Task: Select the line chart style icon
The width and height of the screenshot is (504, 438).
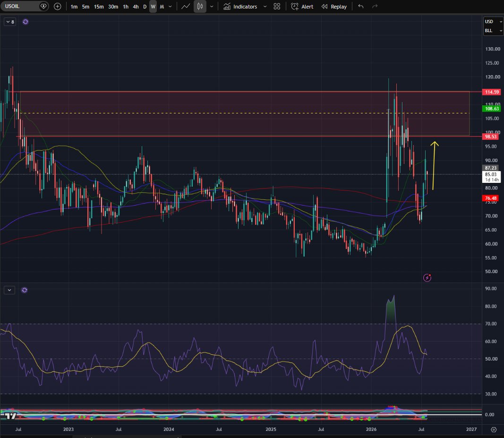Action: point(186,7)
